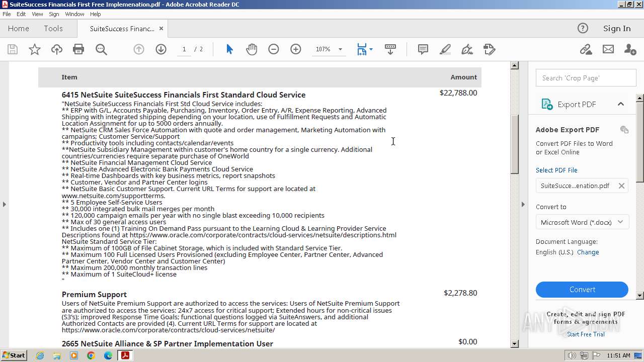The image size is (644, 362).
Task: Click the Select PDF File link
Action: 556,170
